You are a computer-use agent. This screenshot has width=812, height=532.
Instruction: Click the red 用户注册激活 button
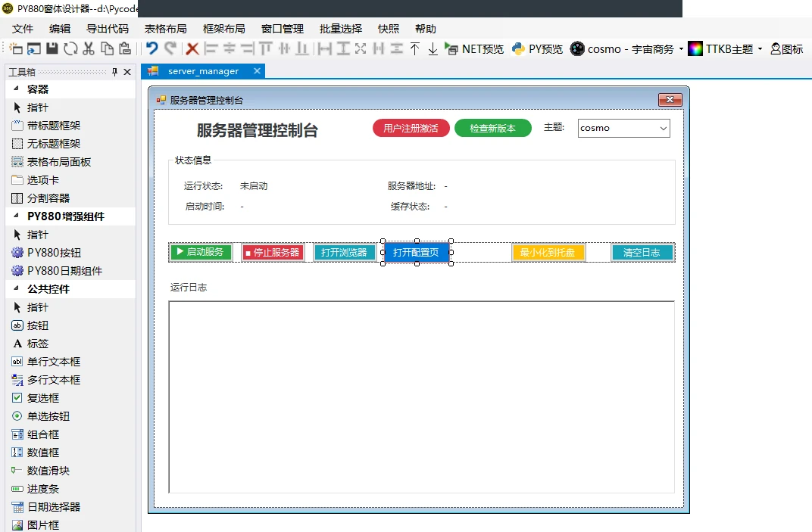(x=411, y=129)
